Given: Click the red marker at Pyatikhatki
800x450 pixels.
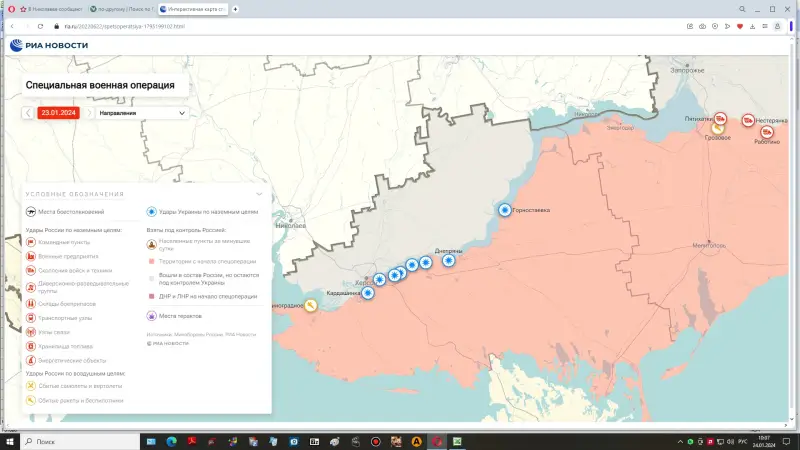Looking at the screenshot, I should pos(720,118).
